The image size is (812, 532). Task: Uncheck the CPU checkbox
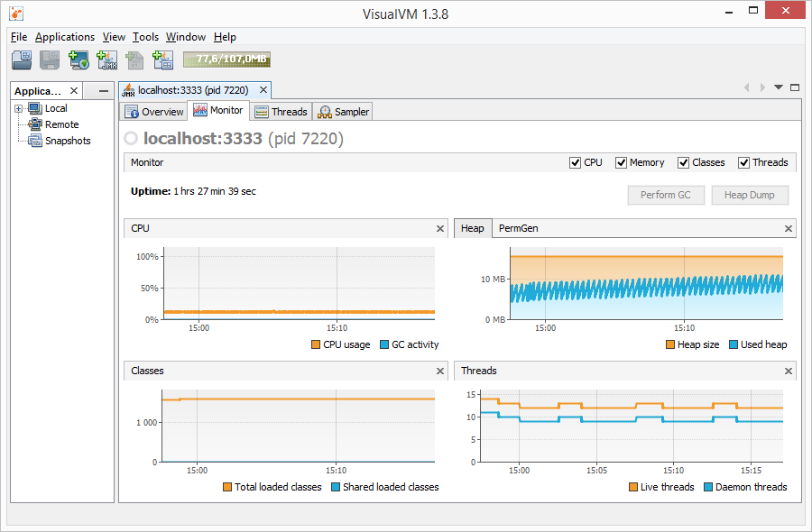point(576,162)
